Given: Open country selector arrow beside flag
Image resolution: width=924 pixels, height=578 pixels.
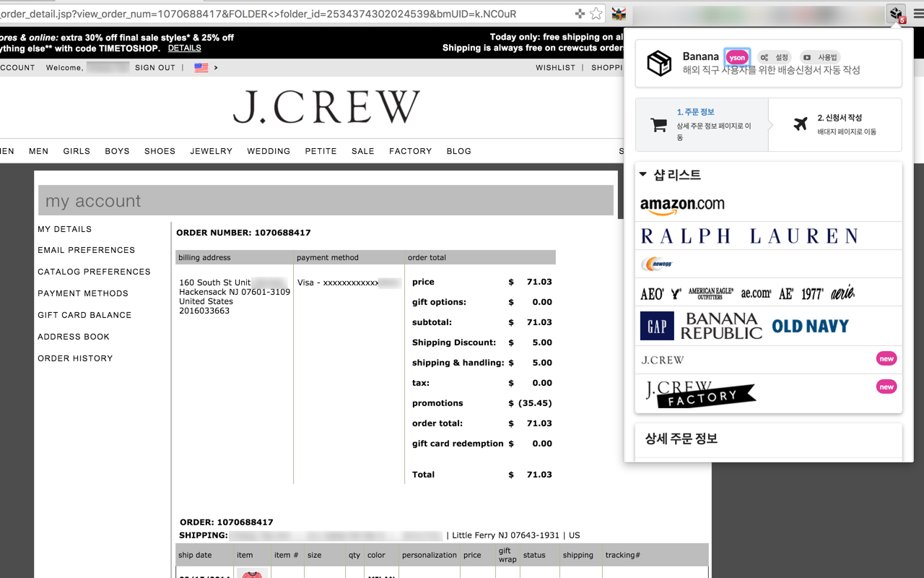Looking at the screenshot, I should (x=215, y=68).
